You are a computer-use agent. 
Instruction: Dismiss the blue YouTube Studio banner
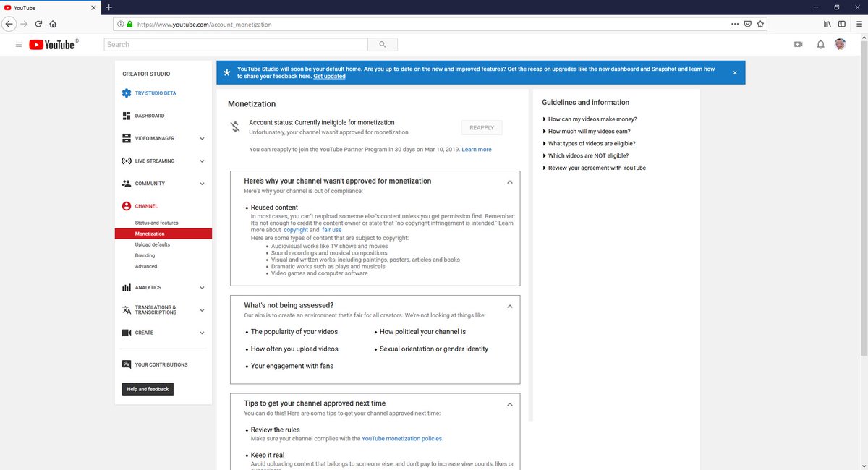coord(735,72)
